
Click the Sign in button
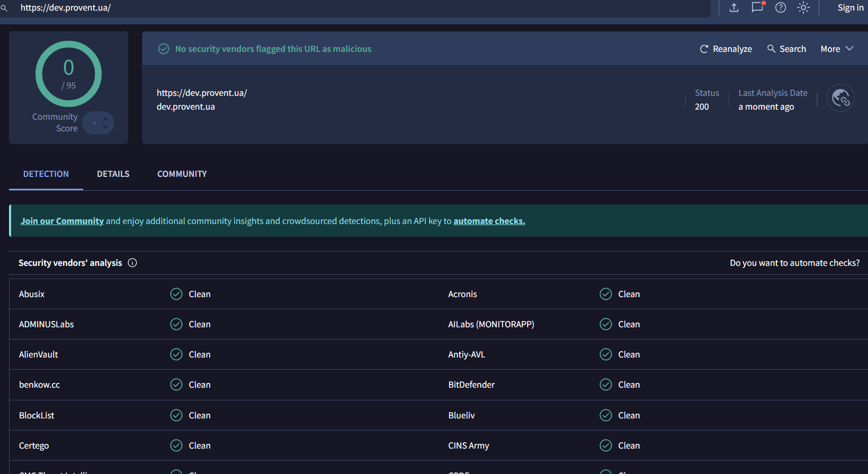[850, 7]
